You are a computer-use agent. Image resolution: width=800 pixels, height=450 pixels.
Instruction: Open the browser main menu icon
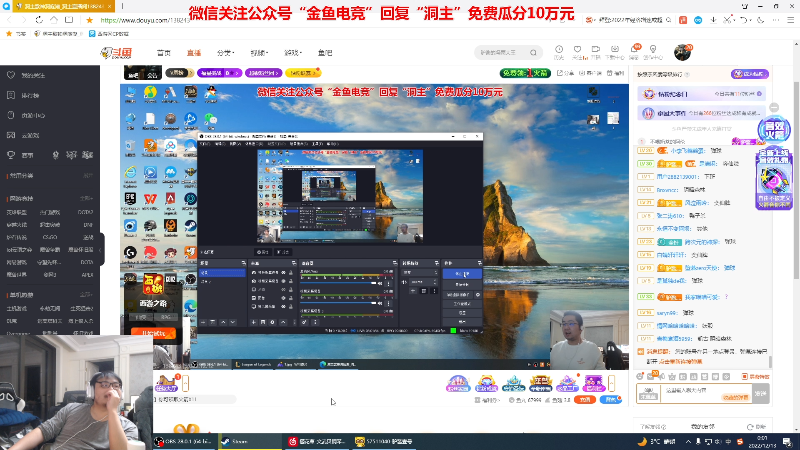(790, 20)
